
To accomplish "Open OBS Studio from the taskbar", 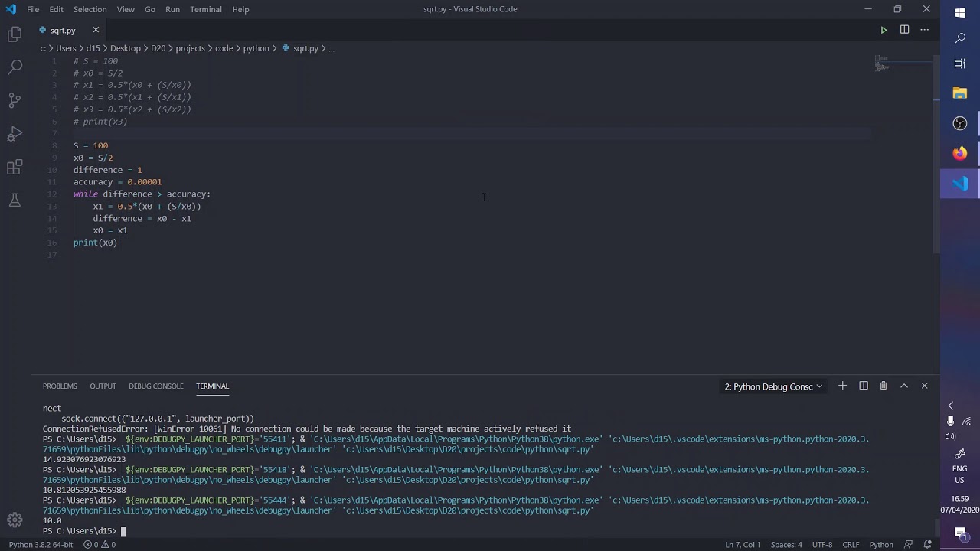I will tap(960, 123).
